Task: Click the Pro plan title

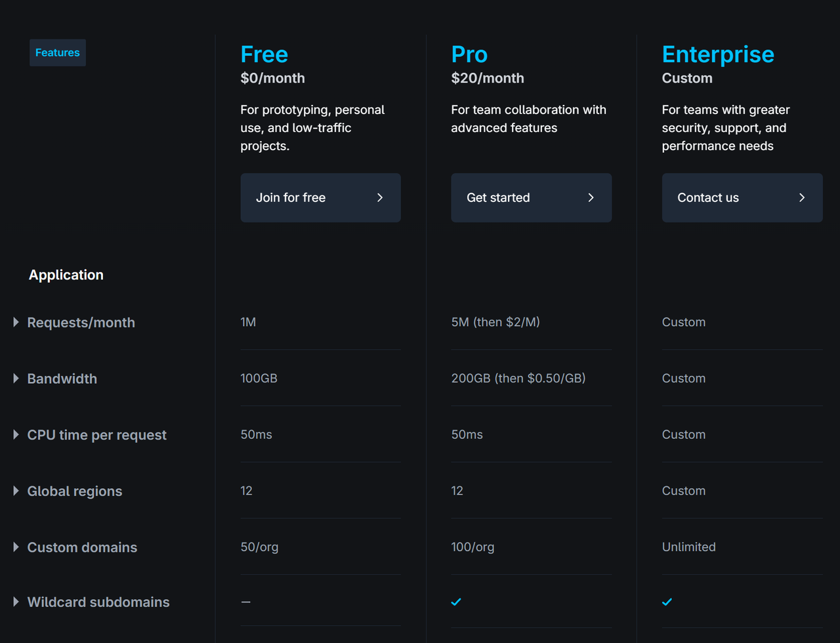Action: [469, 54]
